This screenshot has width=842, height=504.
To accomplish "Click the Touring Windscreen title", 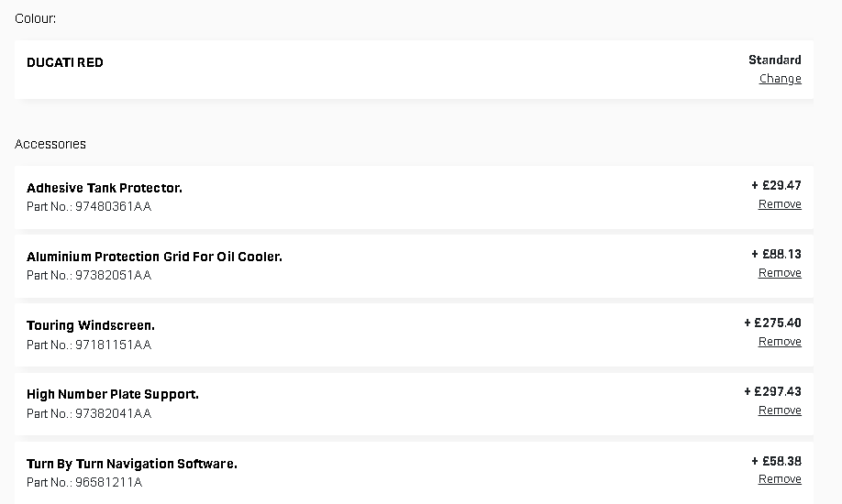I will (x=91, y=326).
